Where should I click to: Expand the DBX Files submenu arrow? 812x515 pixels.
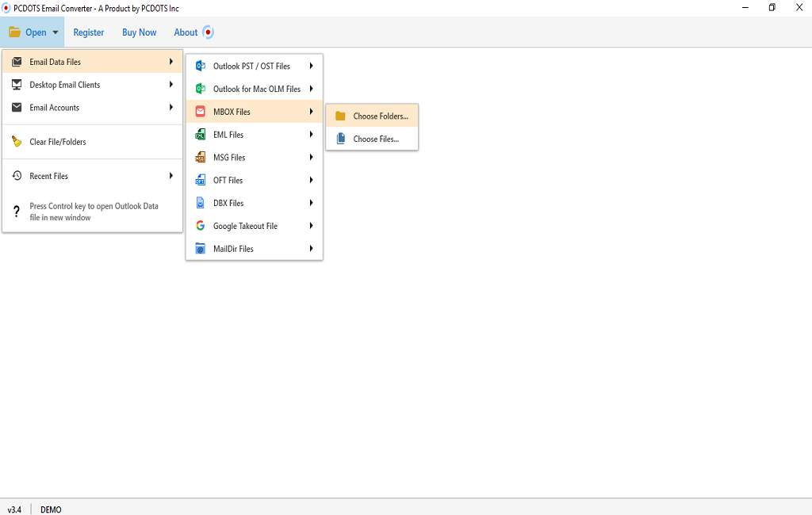(311, 203)
